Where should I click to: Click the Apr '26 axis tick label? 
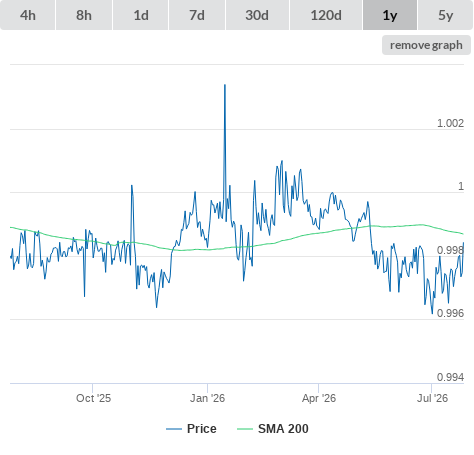click(x=319, y=398)
